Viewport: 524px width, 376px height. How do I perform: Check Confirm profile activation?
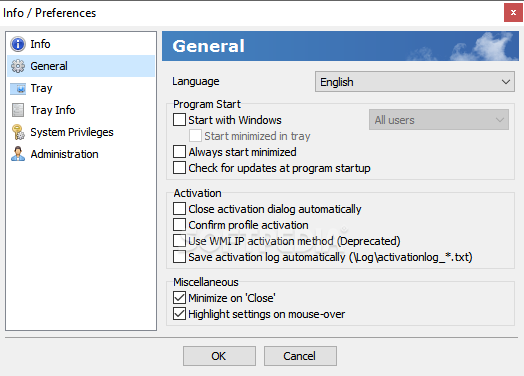tap(179, 225)
